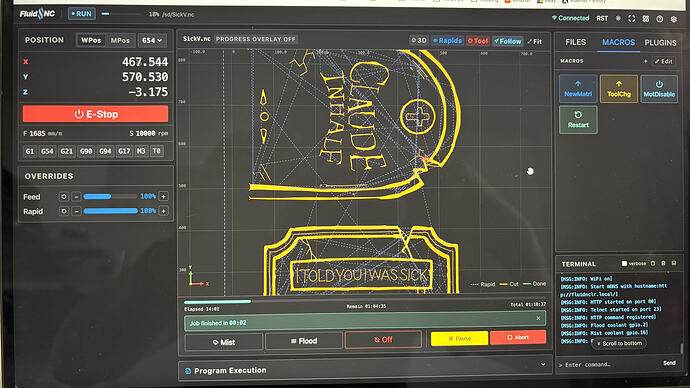Click the Y axis position value
The height and width of the screenshot is (388, 690).
pos(145,77)
